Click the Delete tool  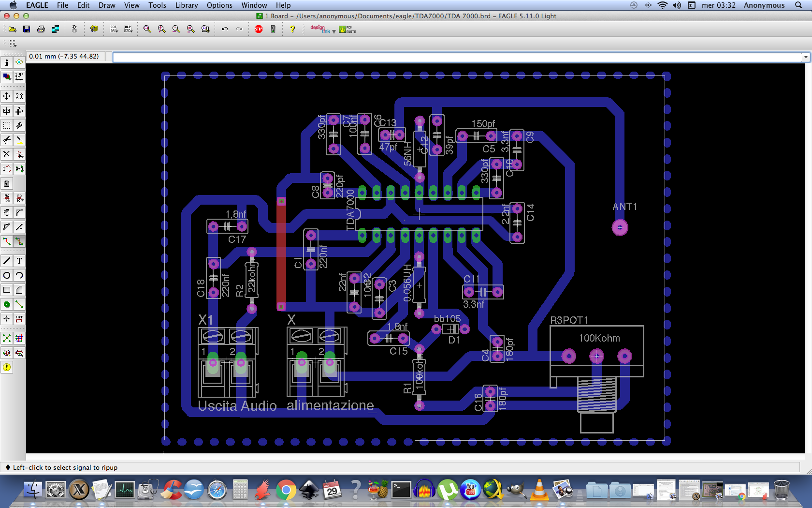pos(7,154)
